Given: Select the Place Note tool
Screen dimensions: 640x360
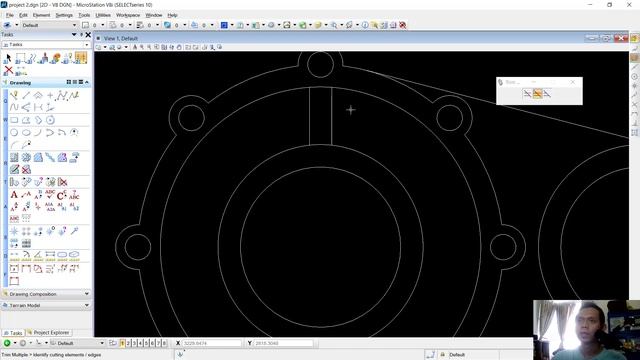Looking at the screenshot, I should (26, 195).
